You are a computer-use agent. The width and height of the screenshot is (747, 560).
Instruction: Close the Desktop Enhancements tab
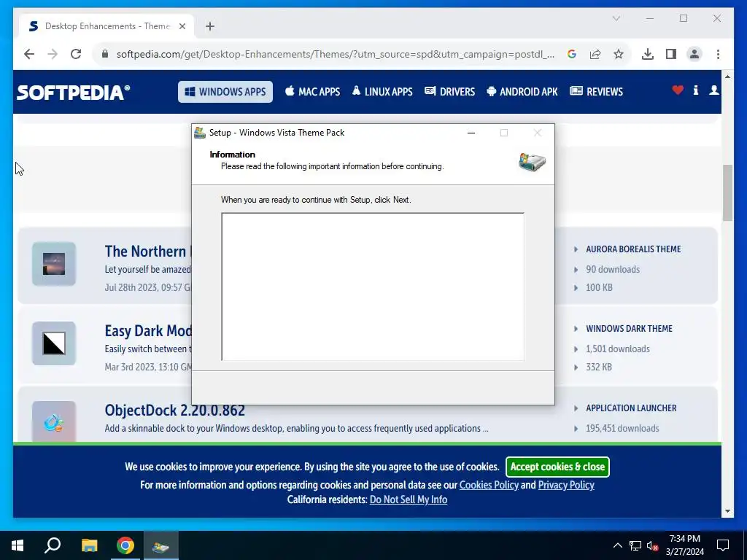click(x=182, y=26)
